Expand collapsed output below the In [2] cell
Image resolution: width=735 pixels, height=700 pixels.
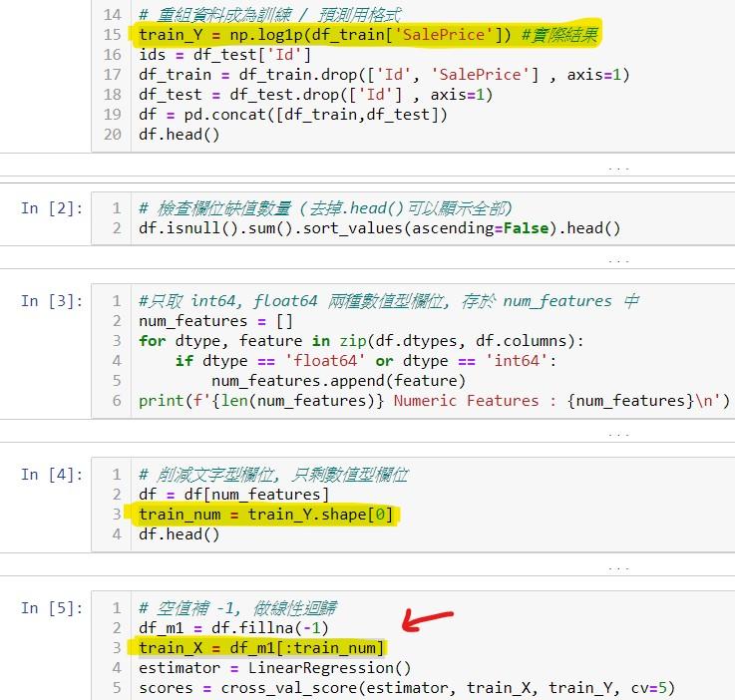[x=618, y=260]
